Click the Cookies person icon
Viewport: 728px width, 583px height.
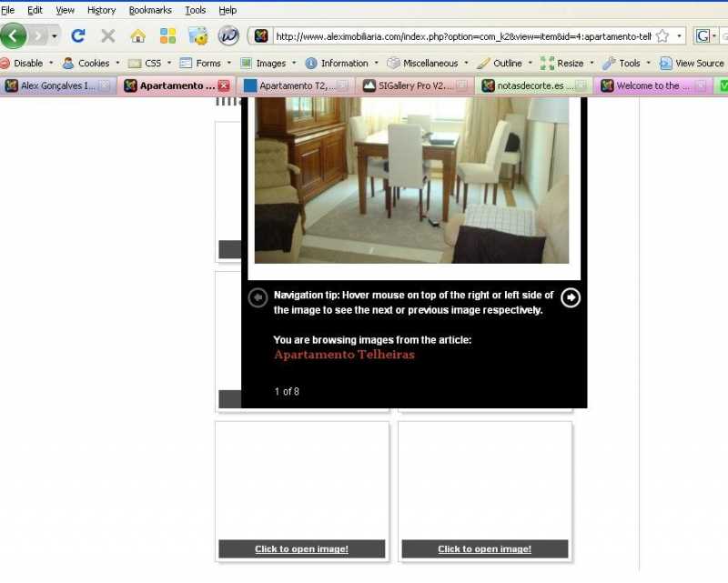(68, 63)
